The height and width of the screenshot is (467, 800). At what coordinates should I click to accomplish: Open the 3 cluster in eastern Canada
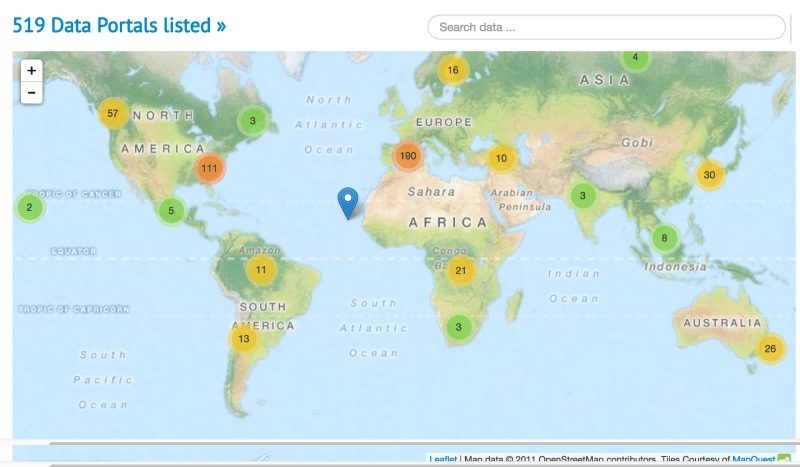[253, 121]
